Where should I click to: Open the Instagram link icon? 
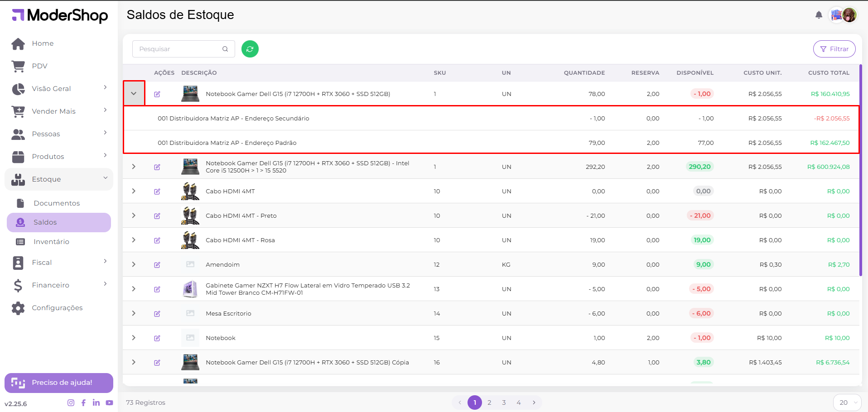click(x=71, y=402)
